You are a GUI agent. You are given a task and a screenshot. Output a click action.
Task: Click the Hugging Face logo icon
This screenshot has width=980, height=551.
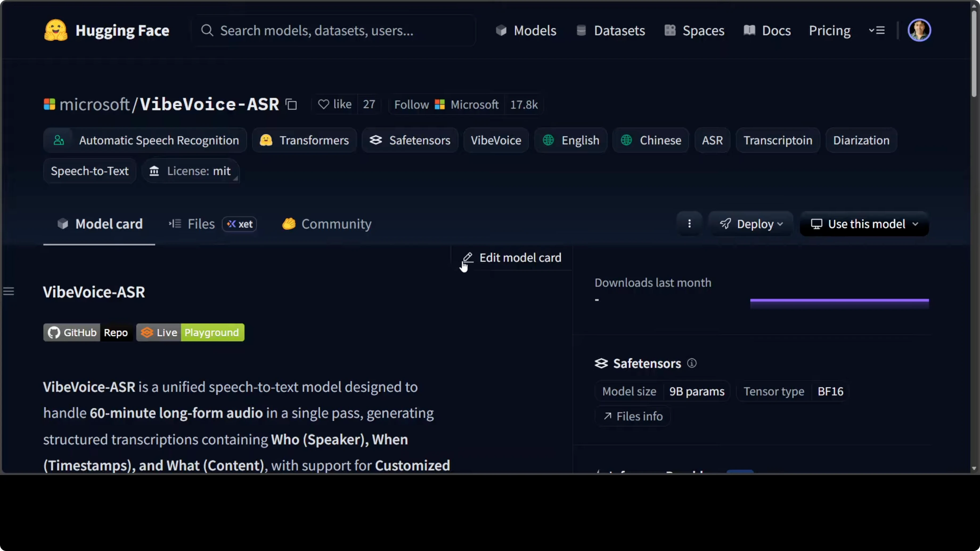point(56,30)
